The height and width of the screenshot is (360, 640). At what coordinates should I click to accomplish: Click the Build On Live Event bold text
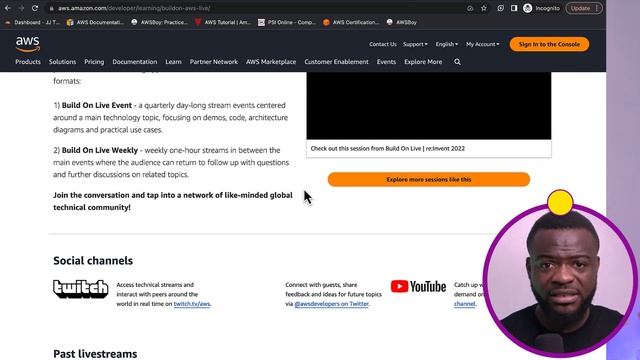tap(97, 105)
